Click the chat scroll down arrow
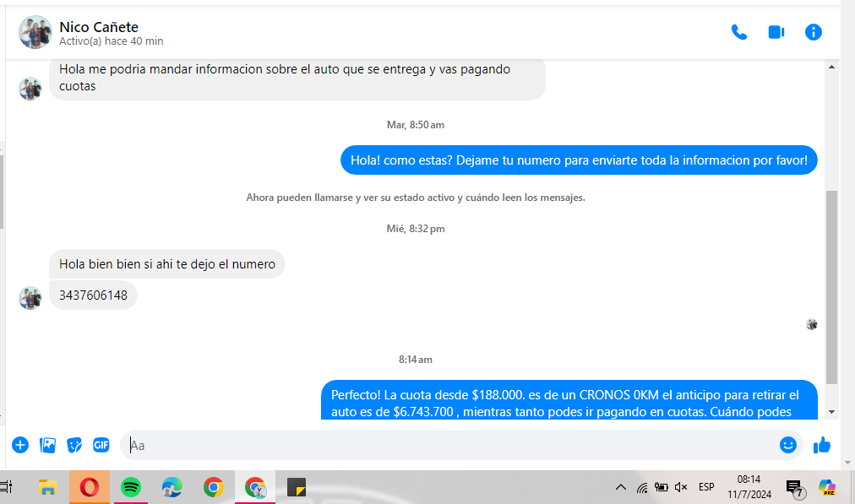The width and height of the screenshot is (855, 504). (831, 412)
